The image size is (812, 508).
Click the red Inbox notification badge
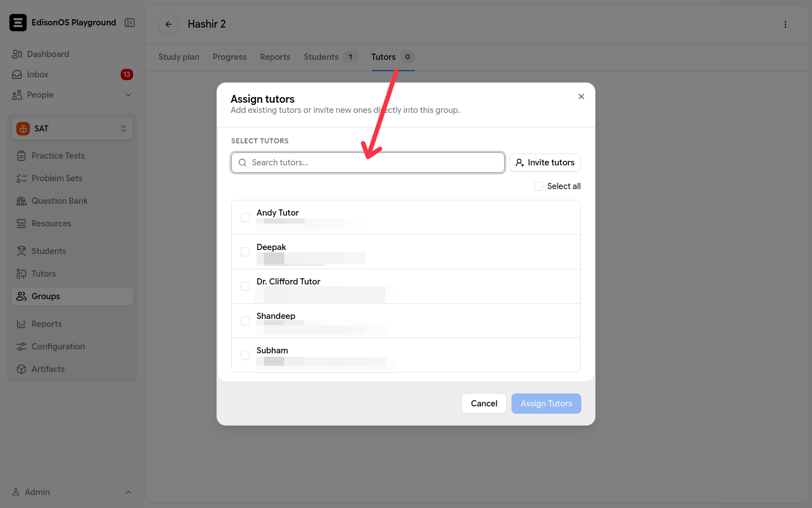[127, 75]
